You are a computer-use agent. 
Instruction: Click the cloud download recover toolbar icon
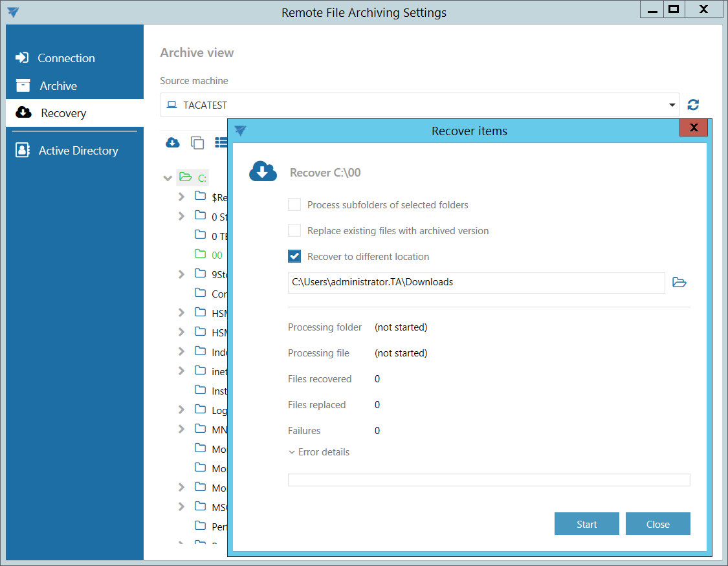click(173, 142)
